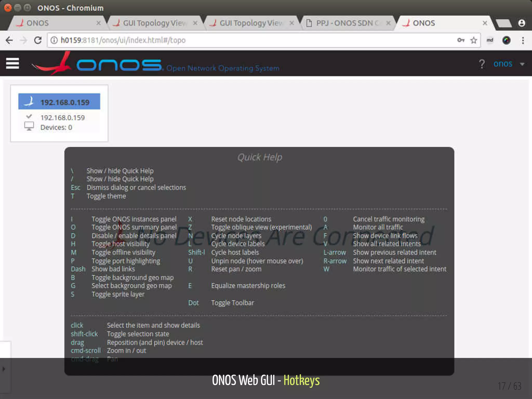
Task: Click the onos username link
Action: point(503,64)
